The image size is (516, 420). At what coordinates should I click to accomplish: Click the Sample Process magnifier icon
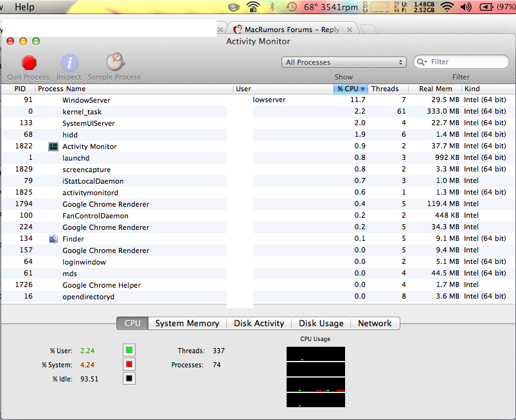[x=115, y=62]
